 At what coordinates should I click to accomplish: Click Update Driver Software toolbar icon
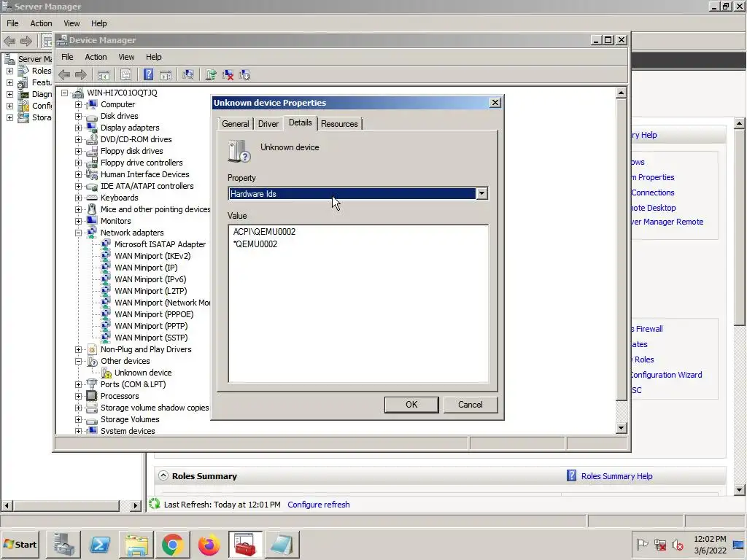pos(211,75)
